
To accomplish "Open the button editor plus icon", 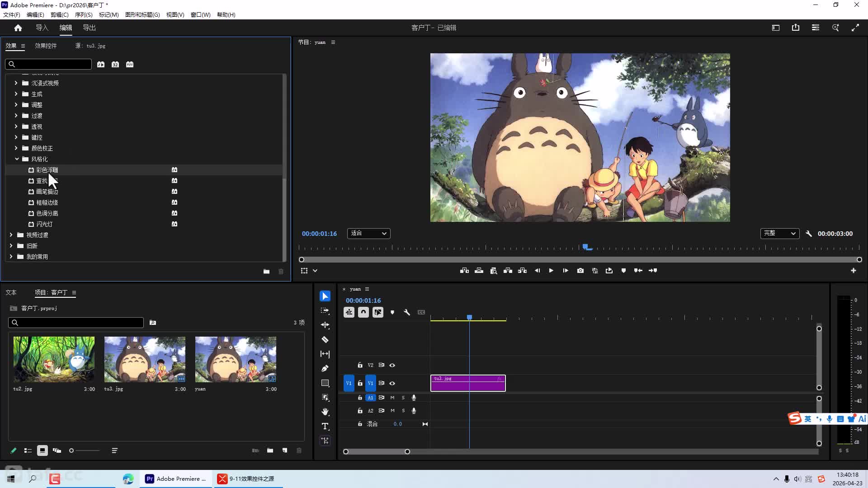I will pos(854,271).
